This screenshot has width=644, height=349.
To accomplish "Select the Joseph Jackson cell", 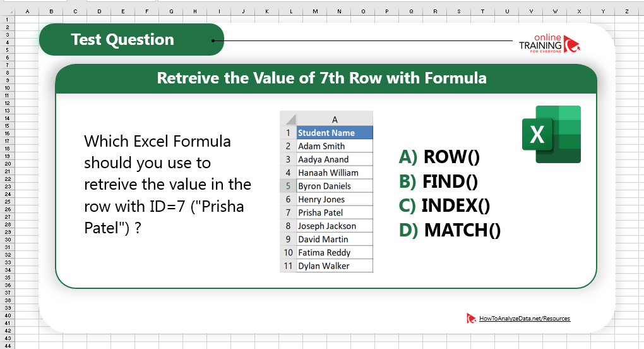I will point(335,226).
